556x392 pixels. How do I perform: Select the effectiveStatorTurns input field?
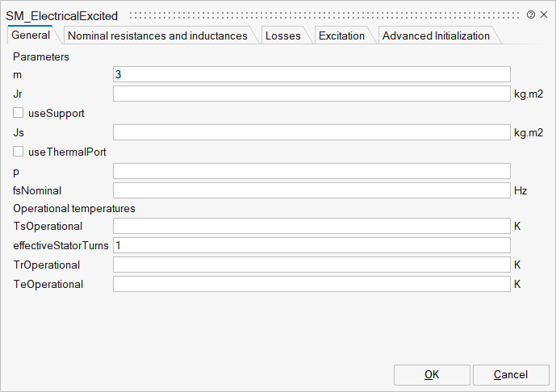pyautogui.click(x=311, y=245)
